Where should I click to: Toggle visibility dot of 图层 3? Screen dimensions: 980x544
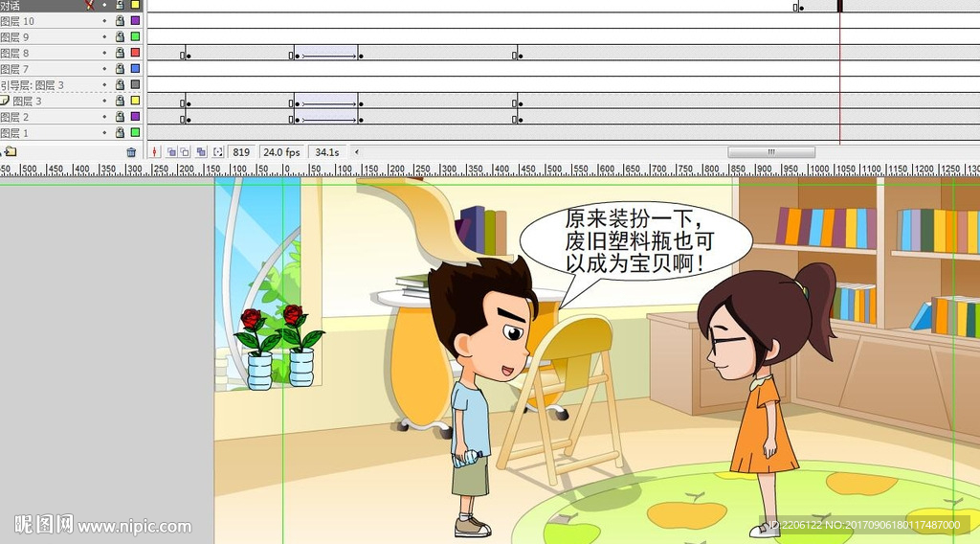point(104,101)
